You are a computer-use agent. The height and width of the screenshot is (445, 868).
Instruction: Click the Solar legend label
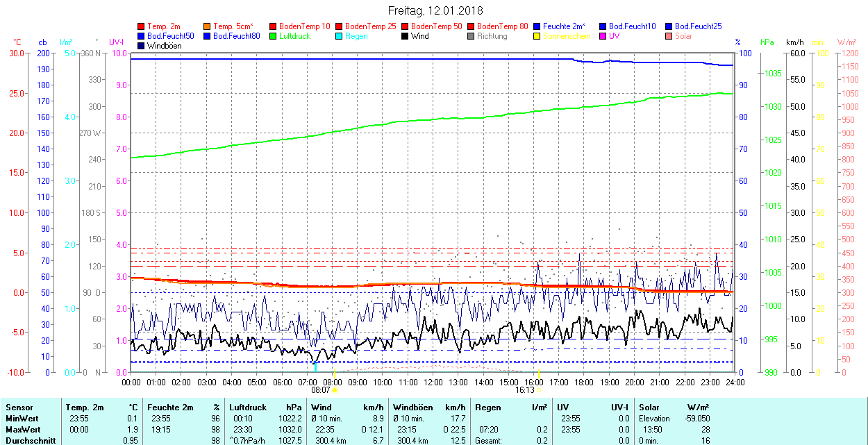683,36
